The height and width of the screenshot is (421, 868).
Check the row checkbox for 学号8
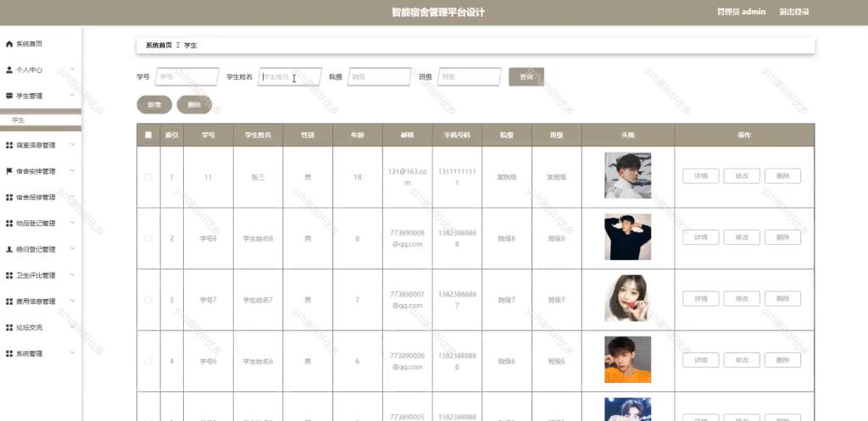click(x=147, y=238)
